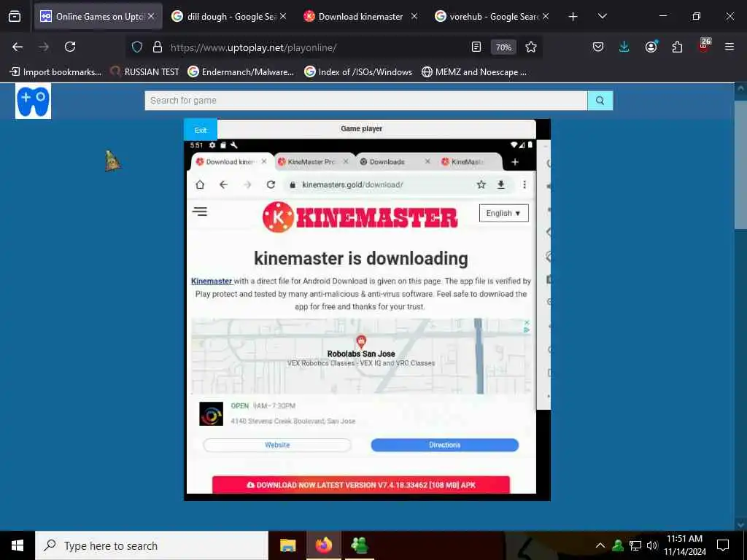
Task: Open Firefox tracking protection shield
Action: tap(137, 47)
